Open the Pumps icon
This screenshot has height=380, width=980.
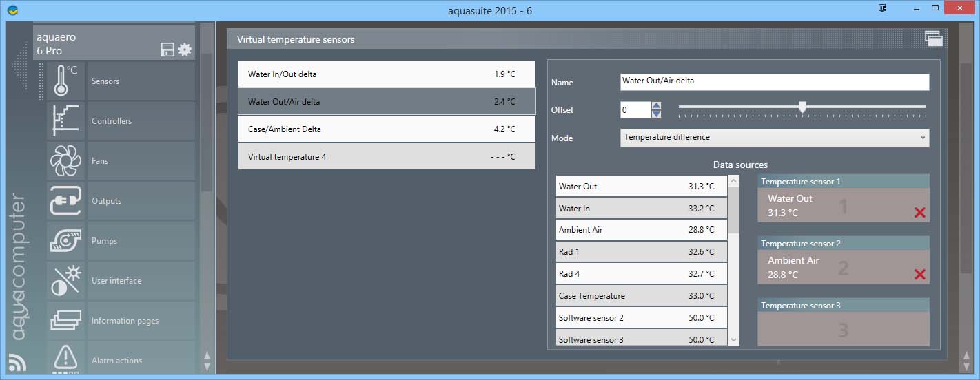pos(66,241)
